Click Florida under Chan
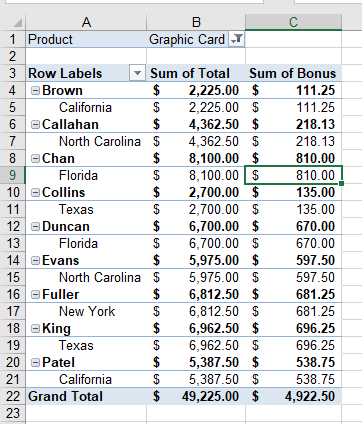 (78, 176)
